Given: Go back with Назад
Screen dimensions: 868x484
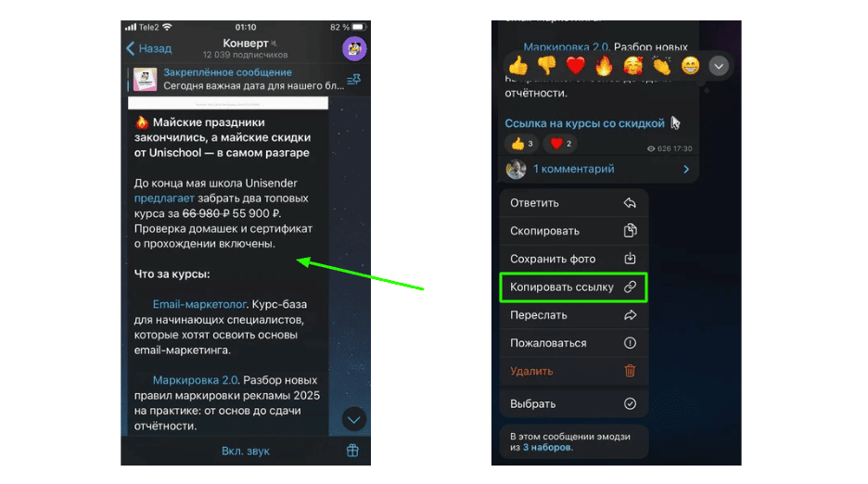Looking at the screenshot, I should pos(149,49).
